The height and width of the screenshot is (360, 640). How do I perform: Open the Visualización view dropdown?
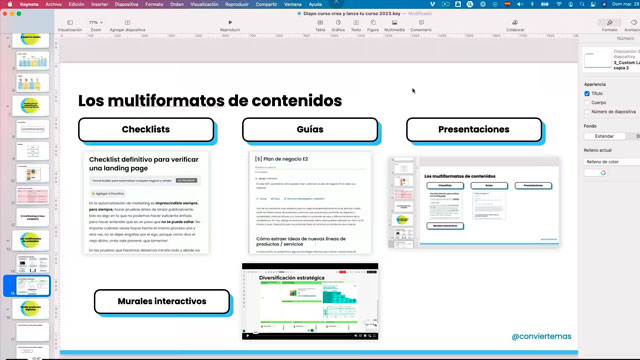tap(70, 23)
